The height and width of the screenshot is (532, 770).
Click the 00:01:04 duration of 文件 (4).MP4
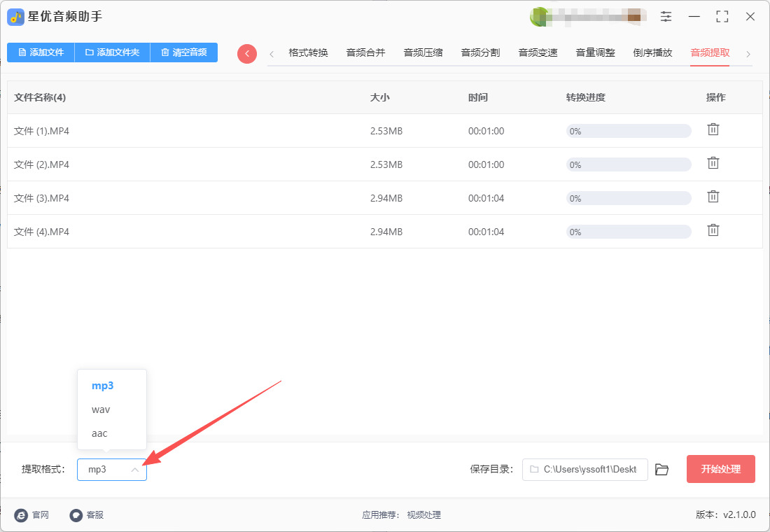[486, 232]
